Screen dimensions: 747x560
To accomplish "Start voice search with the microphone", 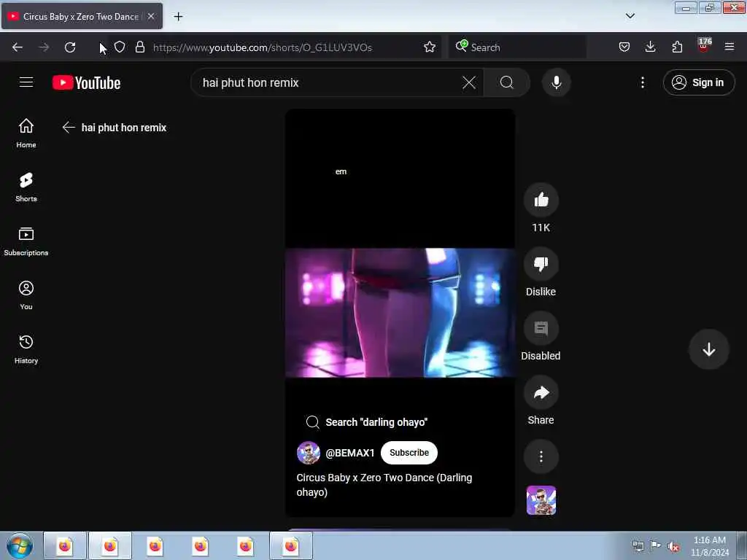I will pos(556,82).
